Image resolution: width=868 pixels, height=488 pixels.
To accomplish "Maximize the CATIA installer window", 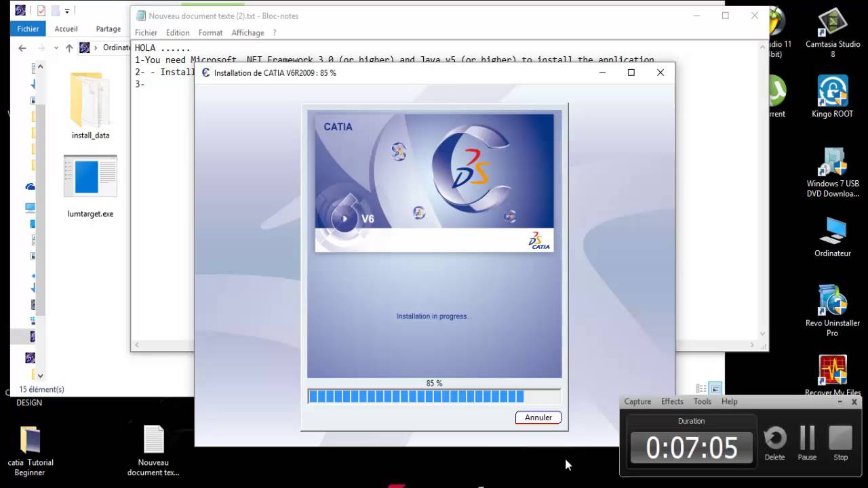I will [631, 73].
